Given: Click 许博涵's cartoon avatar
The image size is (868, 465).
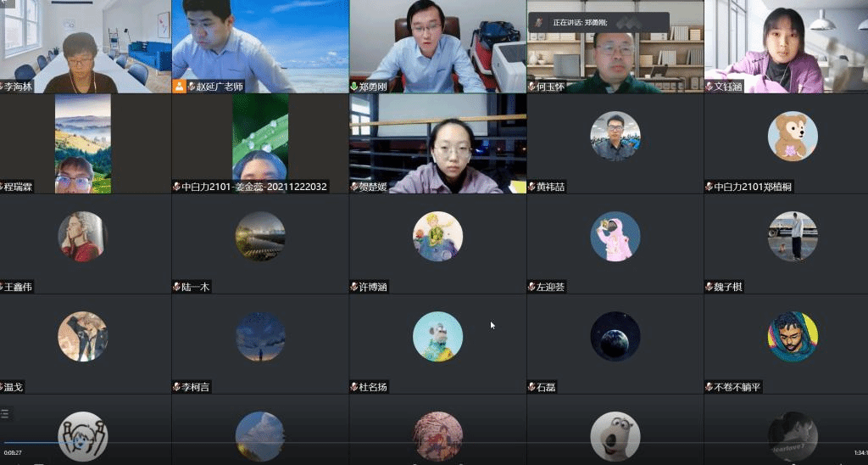Looking at the screenshot, I should coord(437,236).
